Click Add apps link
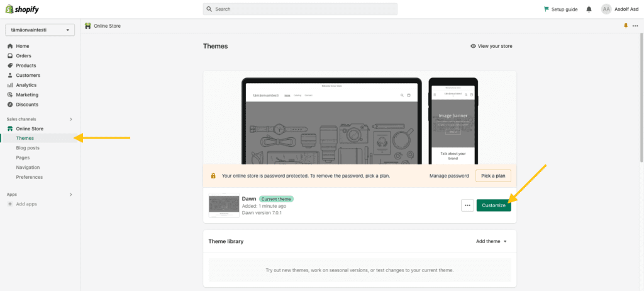 click(26, 204)
